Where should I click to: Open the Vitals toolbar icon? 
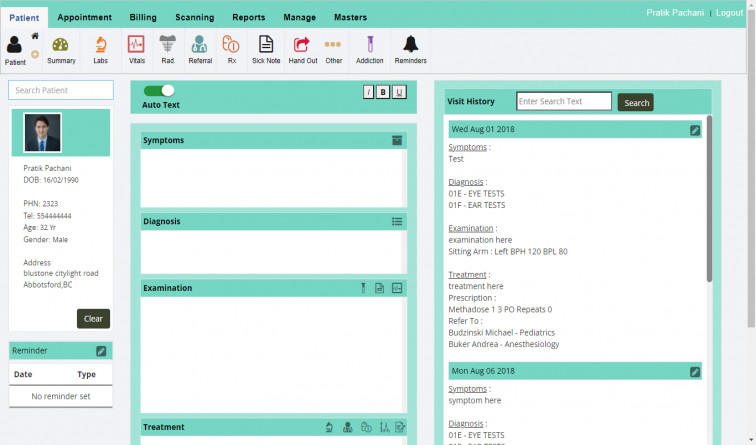[136, 45]
